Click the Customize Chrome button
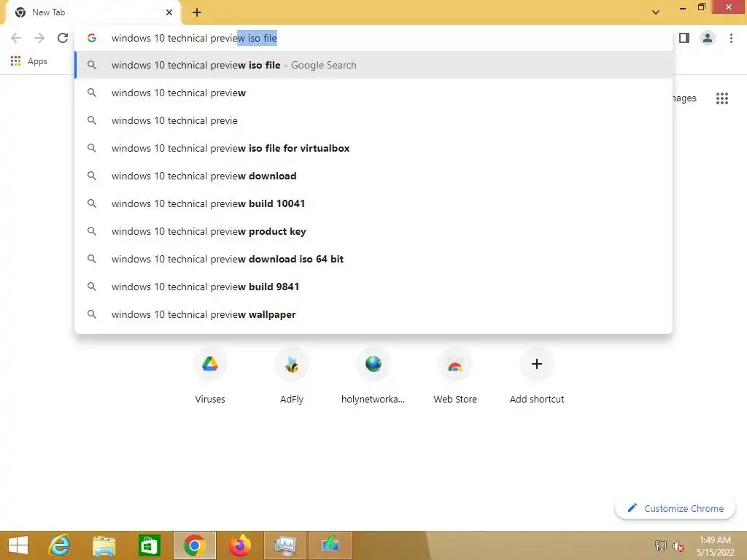 [675, 508]
